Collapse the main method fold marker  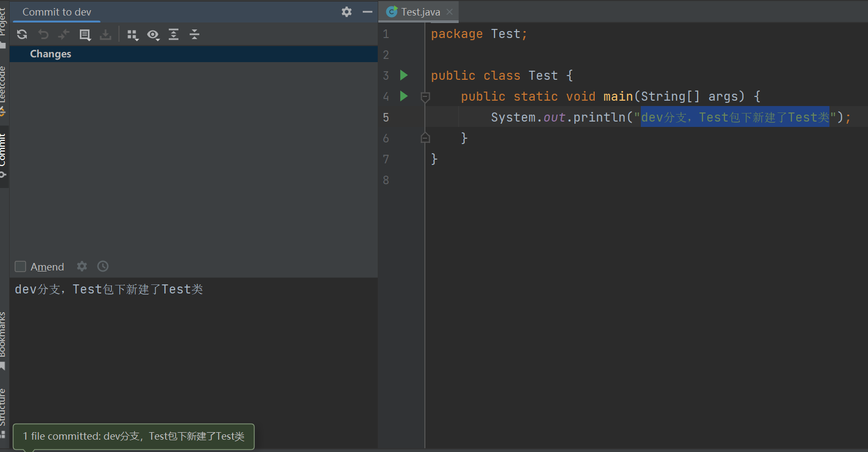tap(425, 97)
